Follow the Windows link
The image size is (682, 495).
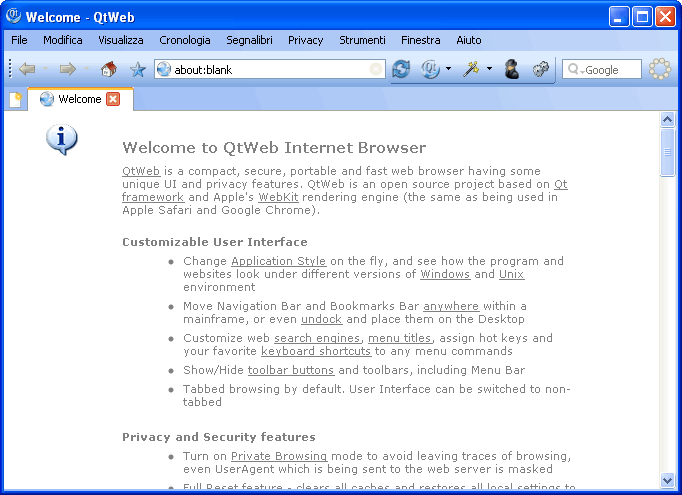click(445, 274)
